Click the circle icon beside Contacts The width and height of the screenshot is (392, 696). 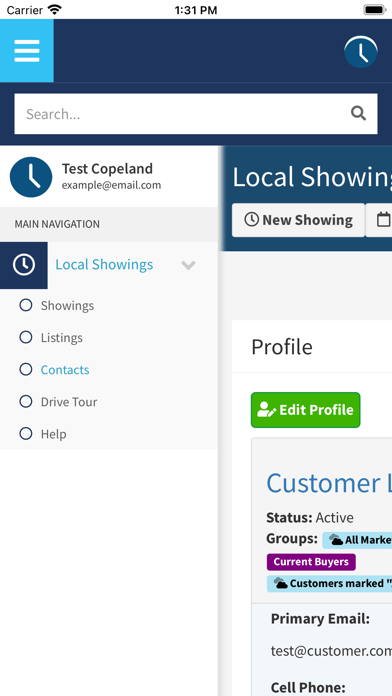coord(26,369)
